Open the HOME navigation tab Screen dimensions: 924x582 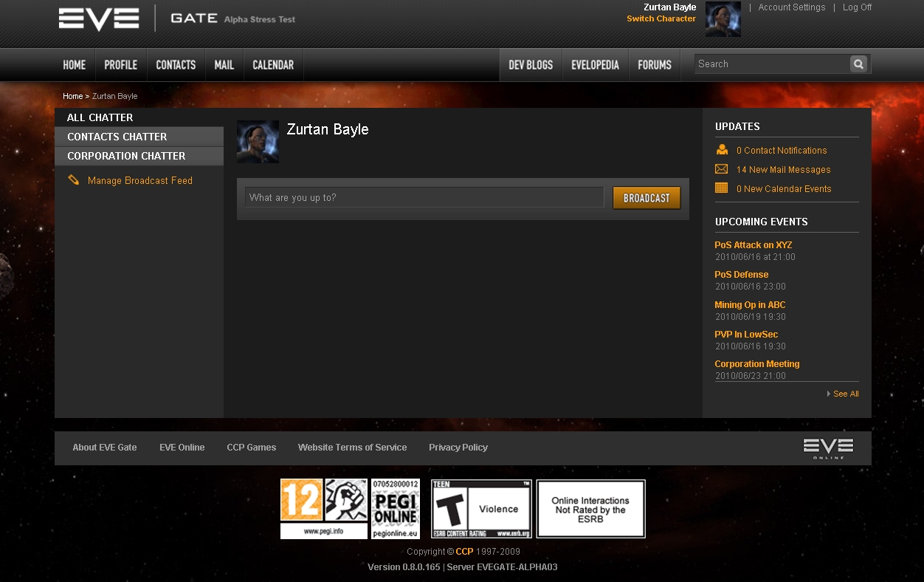click(75, 65)
